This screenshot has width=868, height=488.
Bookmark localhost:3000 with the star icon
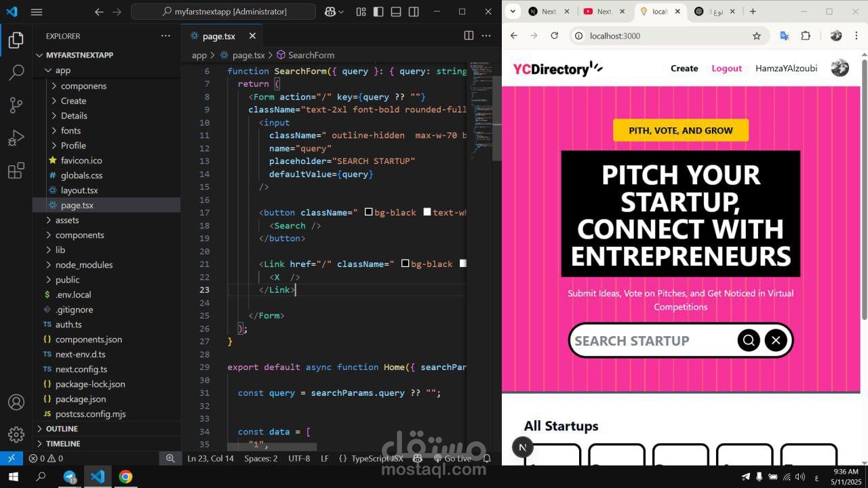[757, 36]
